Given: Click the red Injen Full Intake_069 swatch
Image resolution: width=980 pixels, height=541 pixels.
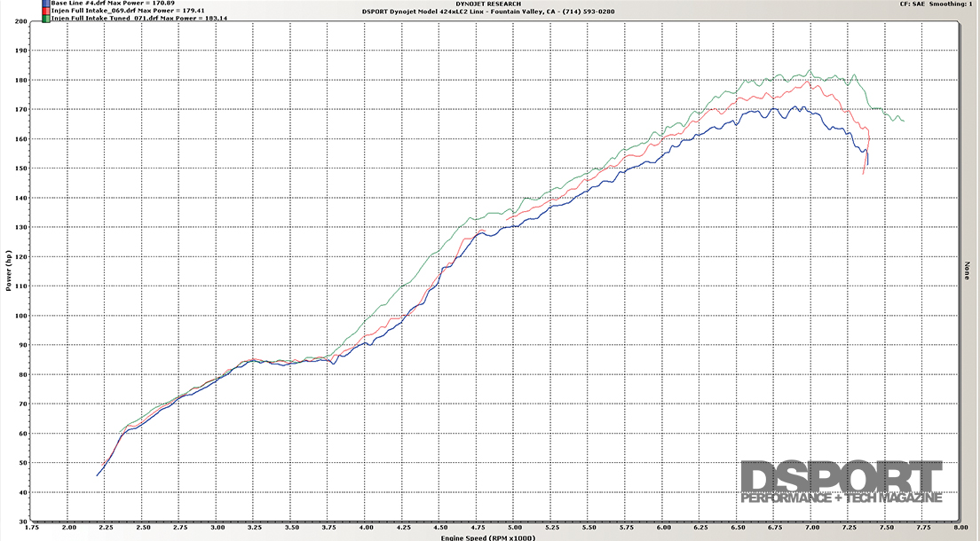Looking at the screenshot, I should (x=46, y=10).
